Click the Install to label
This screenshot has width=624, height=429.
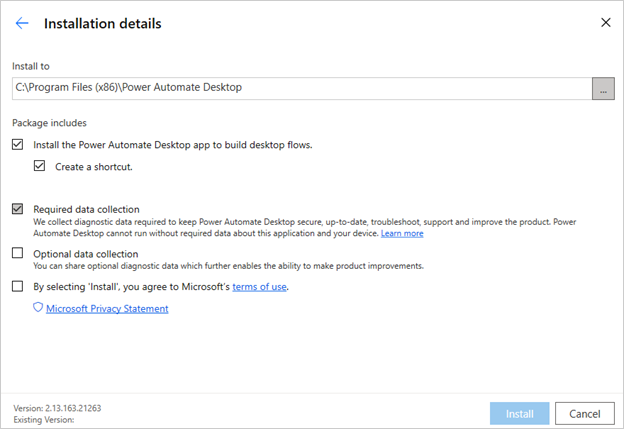click(x=31, y=66)
